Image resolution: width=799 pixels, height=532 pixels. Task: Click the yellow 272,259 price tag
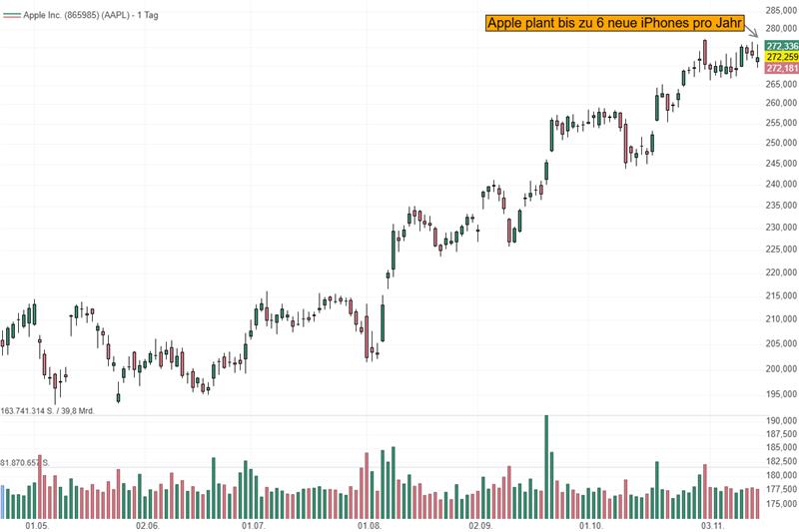[x=782, y=57]
